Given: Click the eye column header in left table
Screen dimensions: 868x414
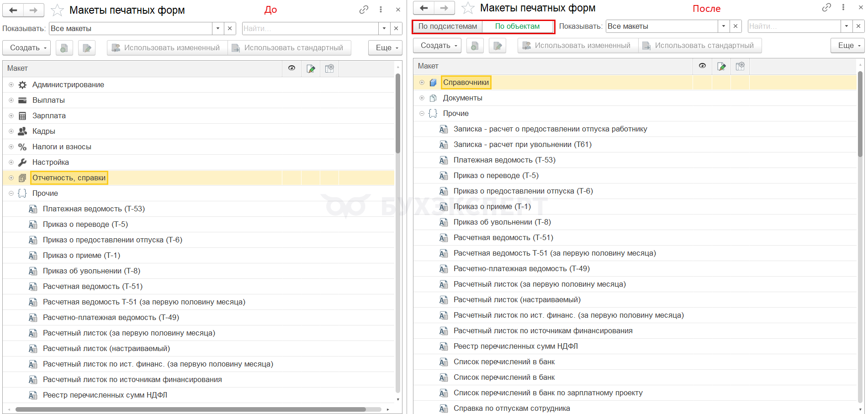Looking at the screenshot, I should pyautogui.click(x=291, y=68).
